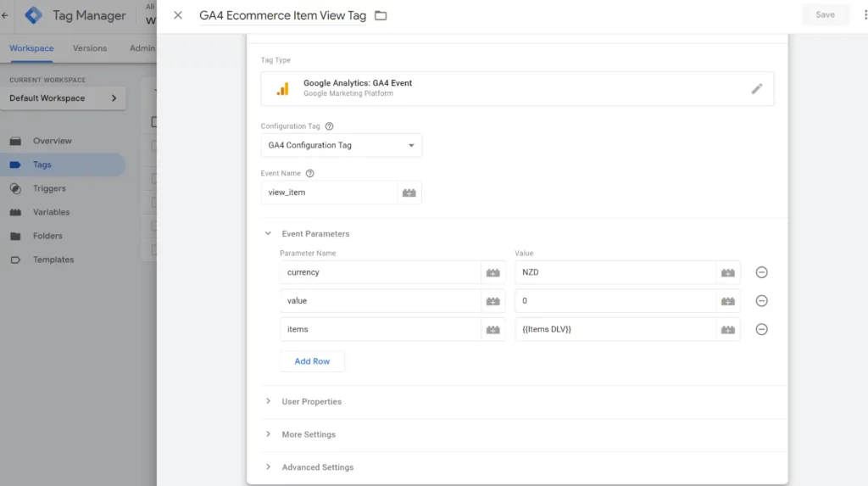868x486 pixels.
Task: Switch to the Admin tab
Action: 142,48
